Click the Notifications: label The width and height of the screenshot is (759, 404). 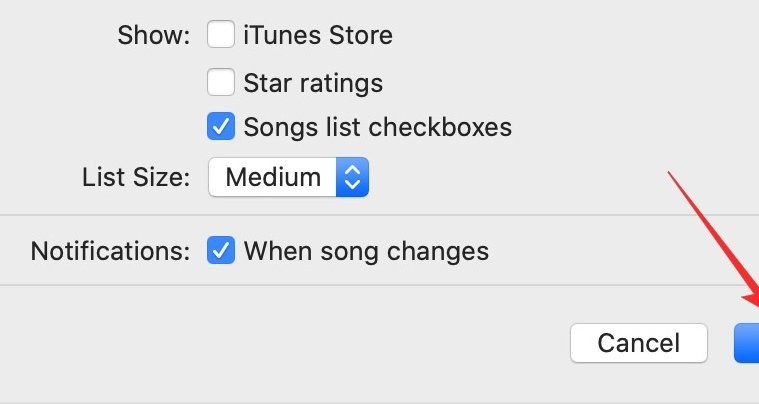click(110, 250)
